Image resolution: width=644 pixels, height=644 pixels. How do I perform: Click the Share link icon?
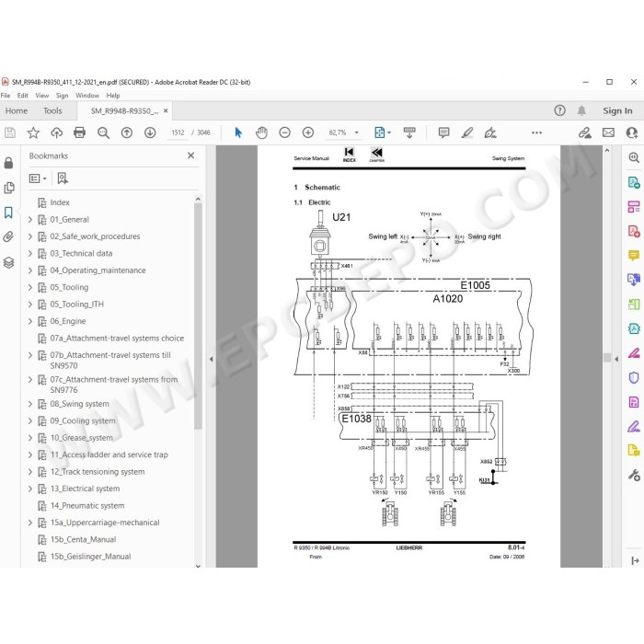pos(584,132)
